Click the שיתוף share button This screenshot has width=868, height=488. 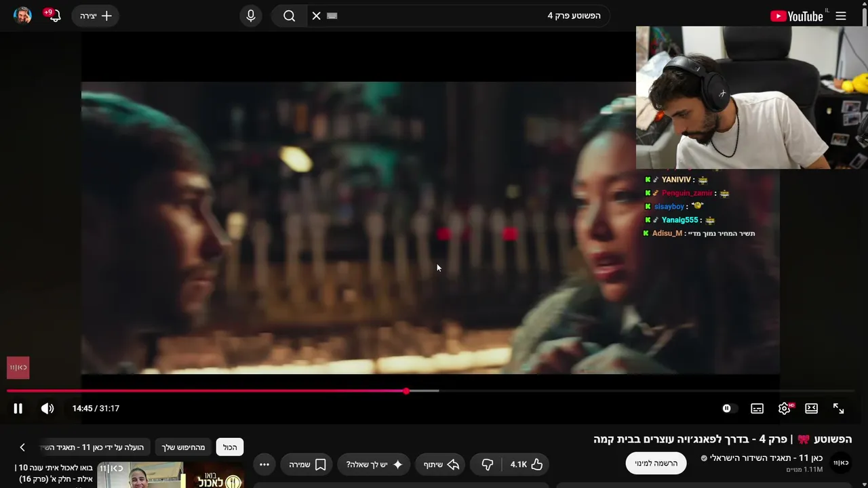pos(441,464)
